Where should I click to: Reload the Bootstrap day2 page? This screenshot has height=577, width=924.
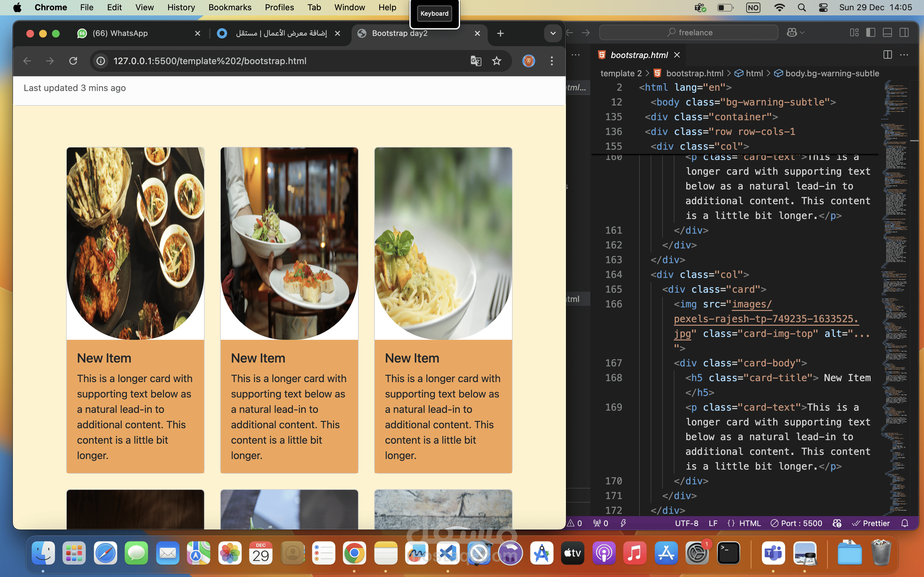(x=73, y=61)
